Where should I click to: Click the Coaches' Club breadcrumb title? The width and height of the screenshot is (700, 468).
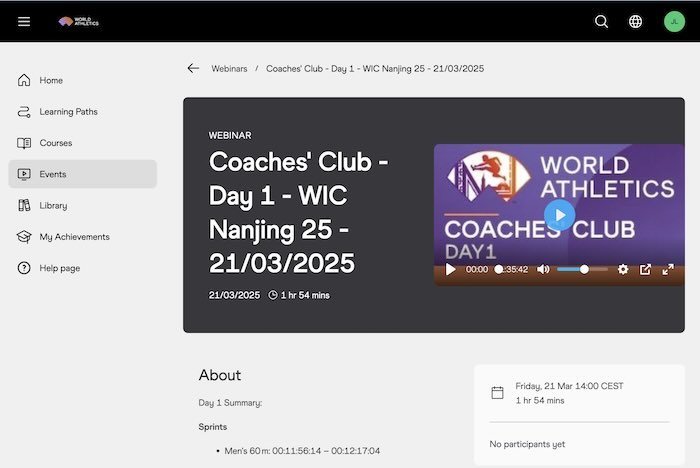[375, 68]
